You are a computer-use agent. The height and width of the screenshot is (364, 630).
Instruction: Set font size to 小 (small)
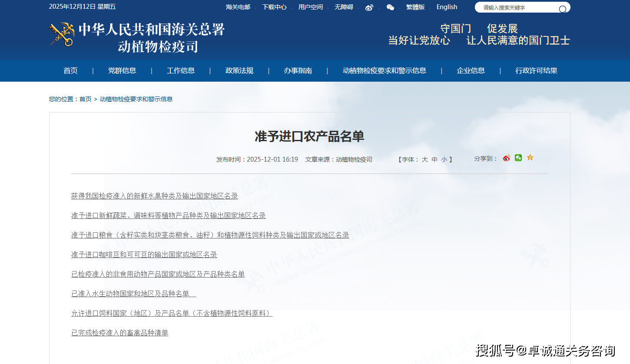pyautogui.click(x=444, y=159)
